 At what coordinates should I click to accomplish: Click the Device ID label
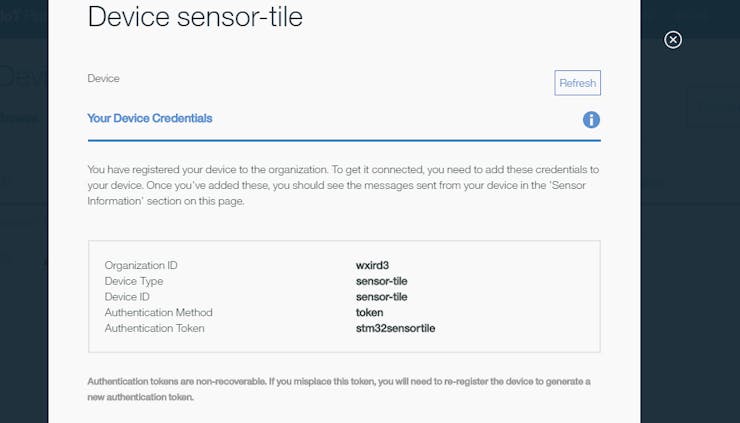pyautogui.click(x=127, y=297)
